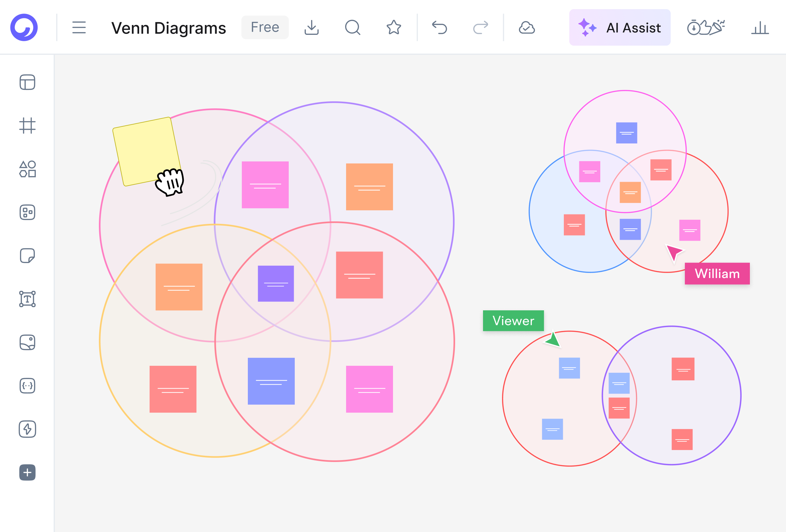Select the frame grid tool
The image size is (786, 532).
[x=27, y=126]
